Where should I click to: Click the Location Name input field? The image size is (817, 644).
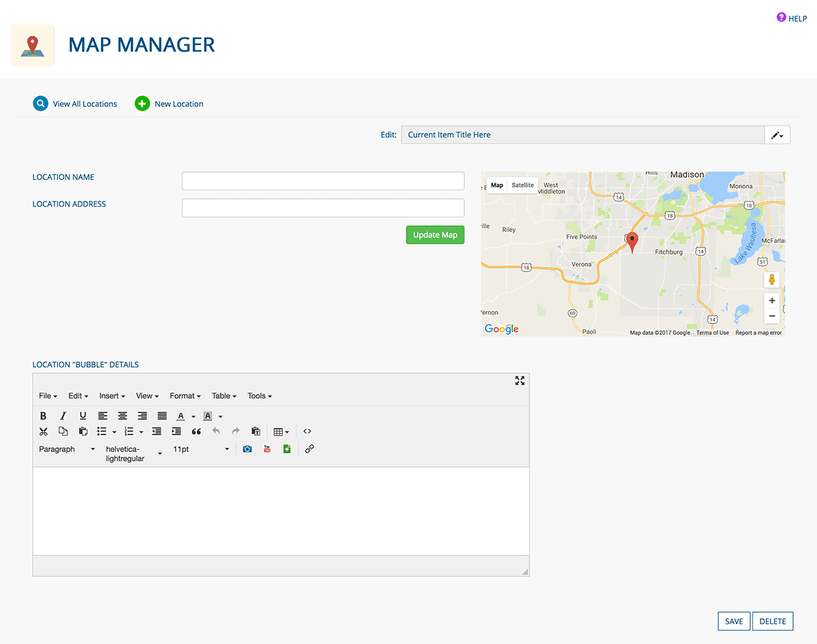(x=323, y=181)
